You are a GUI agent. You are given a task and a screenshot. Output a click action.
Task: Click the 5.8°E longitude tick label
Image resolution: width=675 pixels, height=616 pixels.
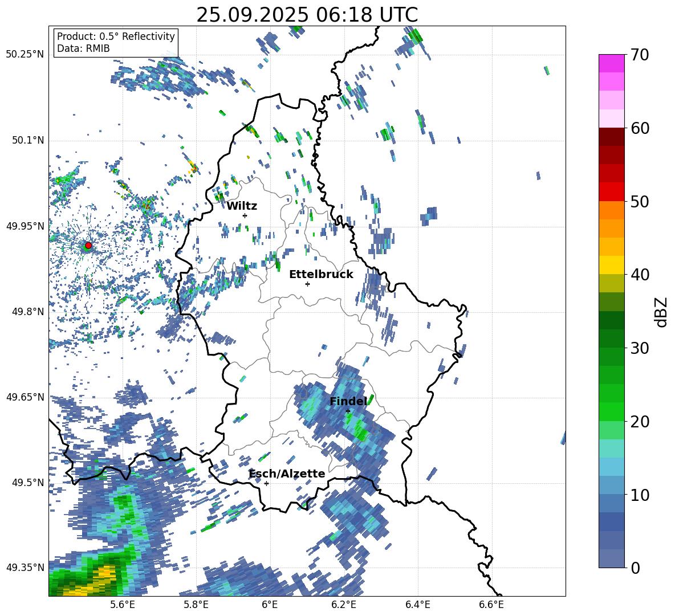196,605
